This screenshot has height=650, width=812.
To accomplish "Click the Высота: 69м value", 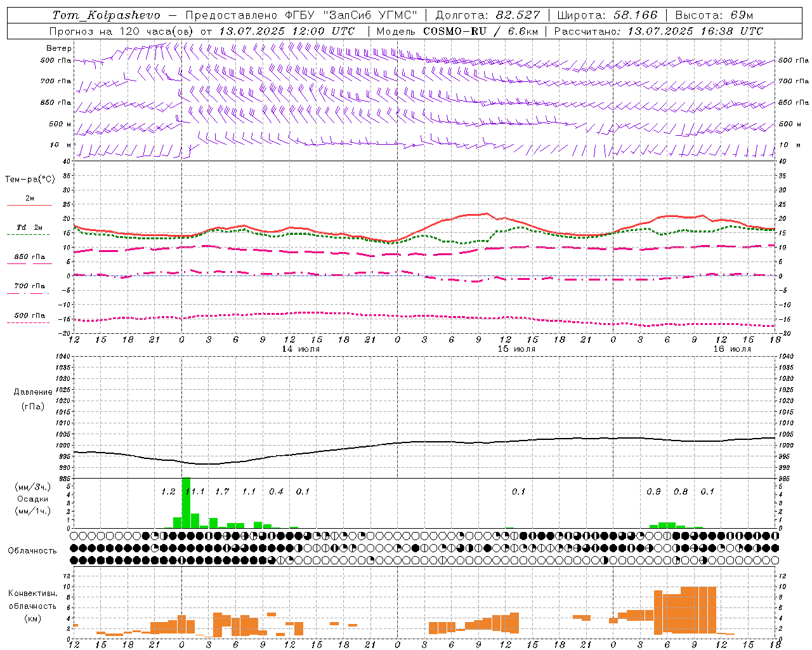I will (714, 15).
